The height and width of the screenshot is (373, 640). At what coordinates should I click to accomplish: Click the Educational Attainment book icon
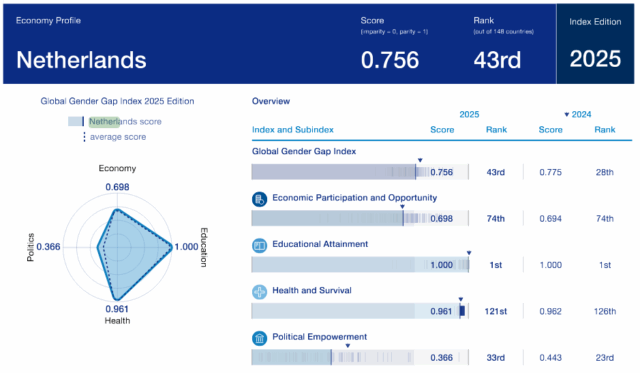(259, 246)
